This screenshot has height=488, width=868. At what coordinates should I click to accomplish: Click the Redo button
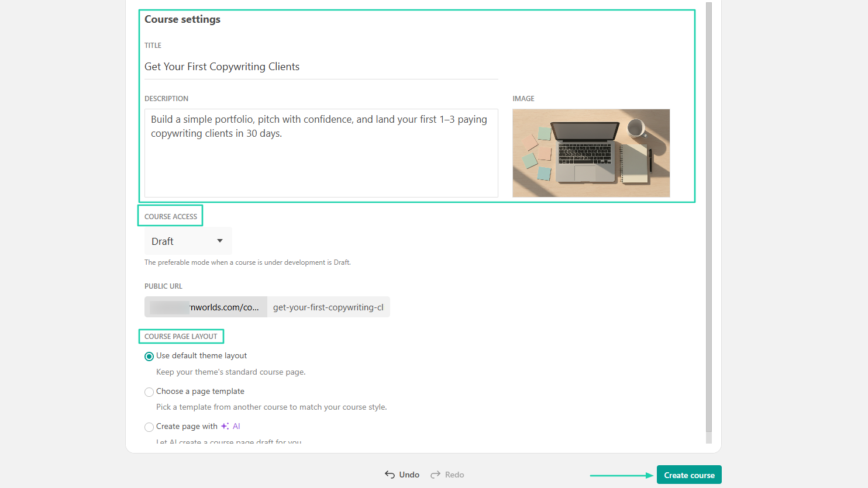pos(447,475)
